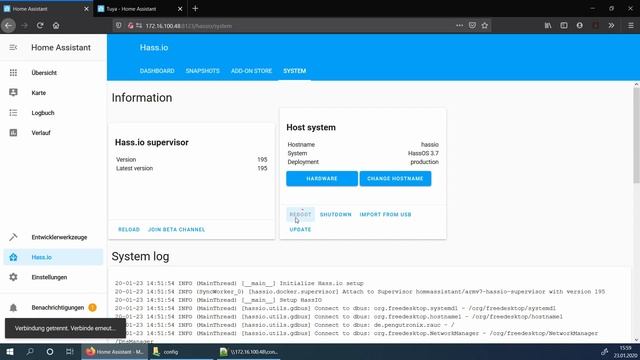This screenshot has height=360, width=640.
Task: Save page to Pocket icon
Action: click(472, 26)
